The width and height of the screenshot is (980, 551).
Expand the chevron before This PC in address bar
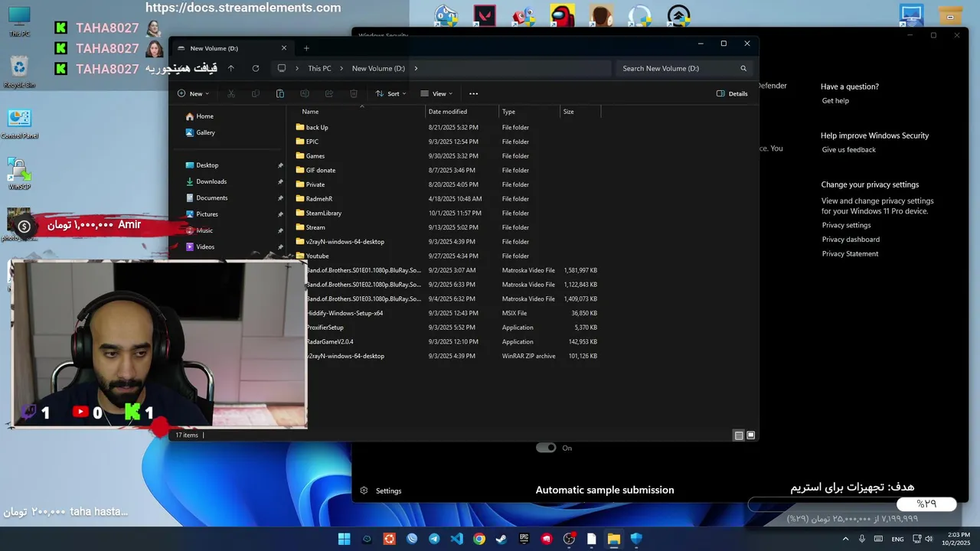(x=297, y=68)
